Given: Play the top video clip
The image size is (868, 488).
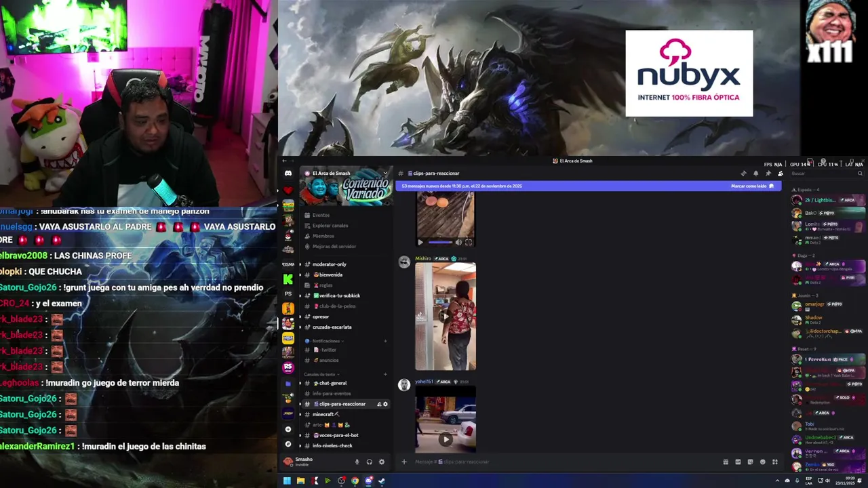Looking at the screenshot, I should point(420,242).
